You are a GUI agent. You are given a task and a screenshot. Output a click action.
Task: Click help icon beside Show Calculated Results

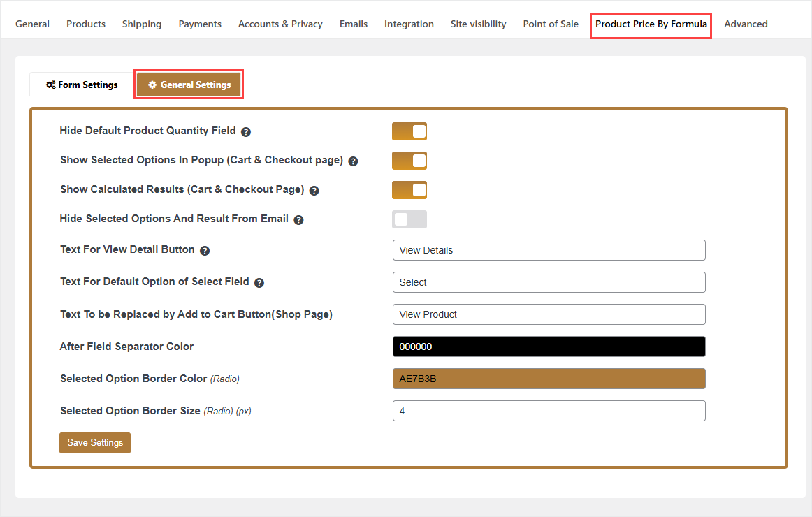(x=314, y=191)
